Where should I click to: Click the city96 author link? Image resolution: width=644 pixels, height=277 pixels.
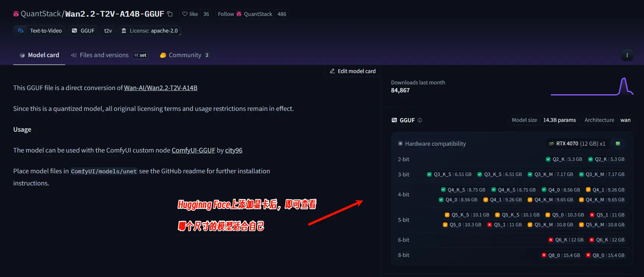point(233,150)
